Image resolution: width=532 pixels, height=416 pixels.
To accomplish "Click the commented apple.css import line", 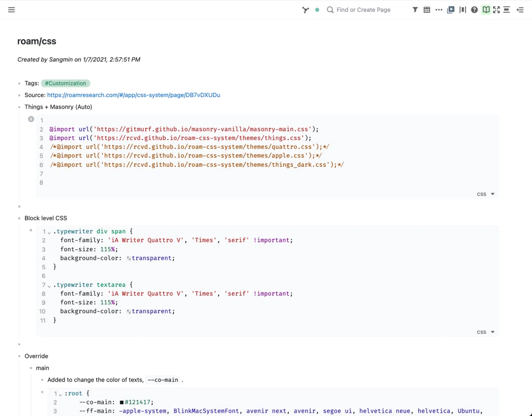I will tap(186, 156).
